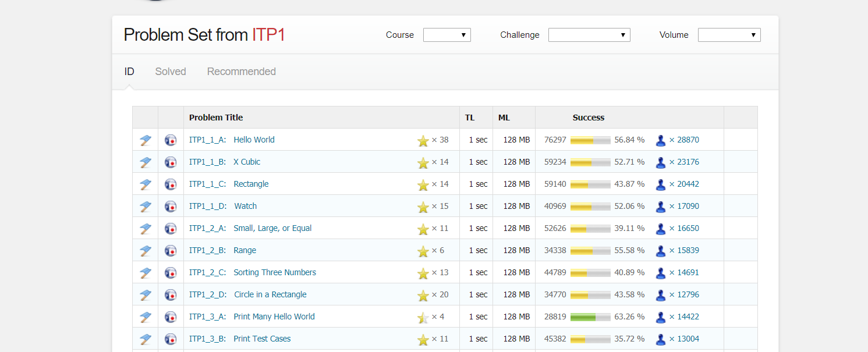Click the solver count × 14691
868x352 pixels.
[x=684, y=272]
